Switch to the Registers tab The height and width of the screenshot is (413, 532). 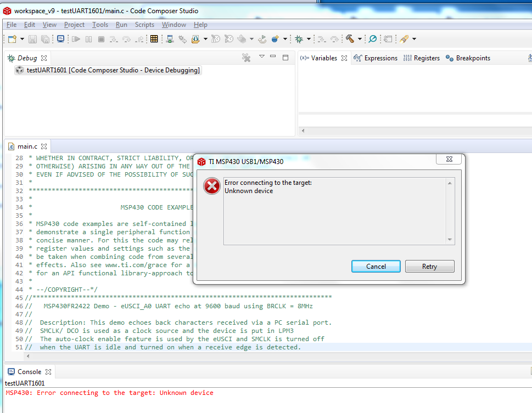pos(422,58)
